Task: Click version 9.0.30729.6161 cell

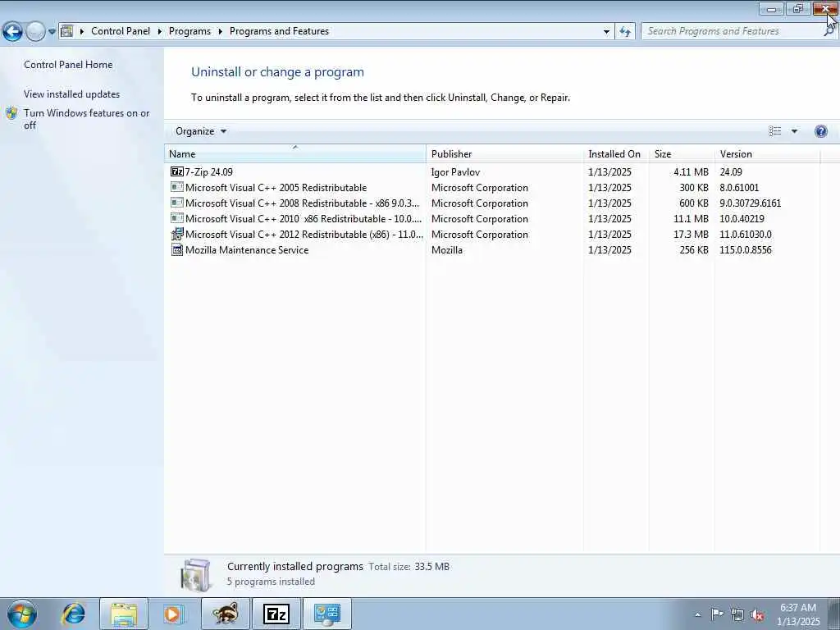Action: pyautogui.click(x=750, y=203)
